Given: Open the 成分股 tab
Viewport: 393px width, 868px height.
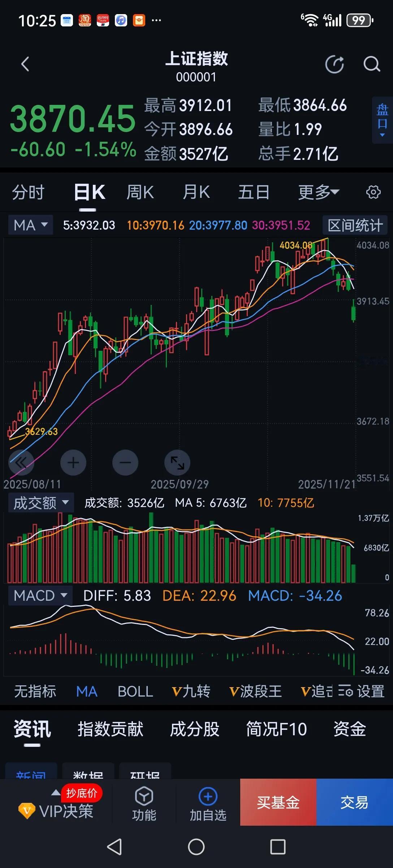Looking at the screenshot, I should (x=195, y=729).
